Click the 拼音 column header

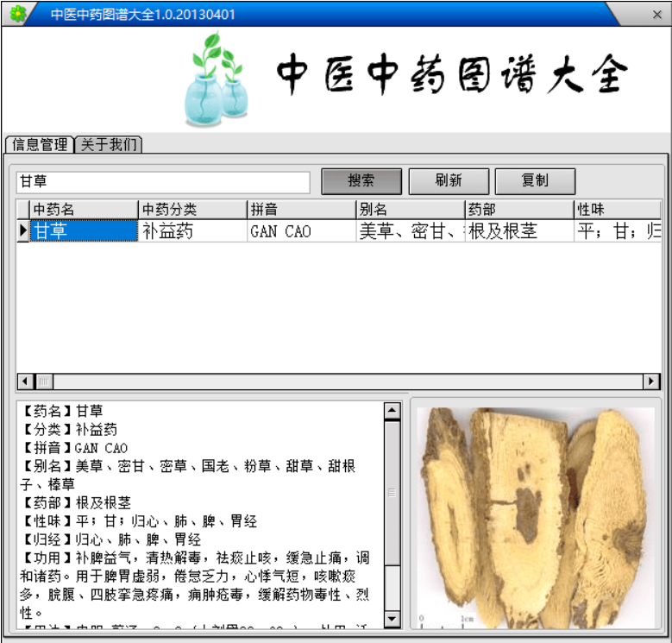302,209
